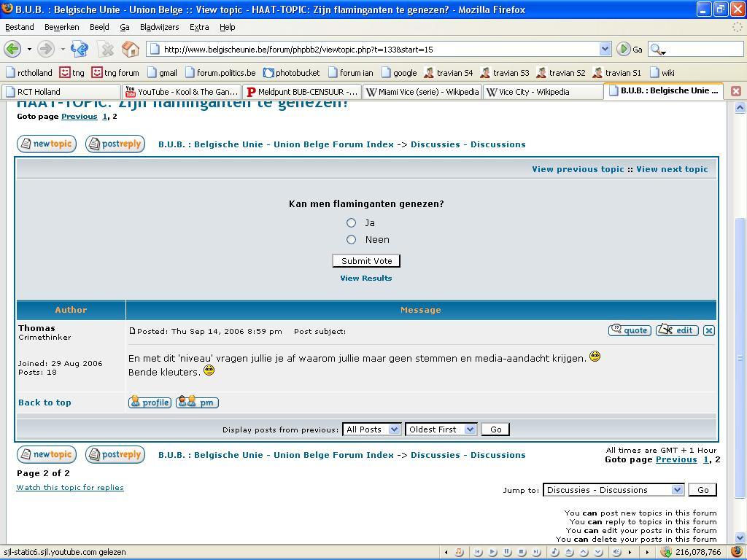The height and width of the screenshot is (560, 747).
Task: Click the vertical page scrollbar thumb
Action: [740, 357]
